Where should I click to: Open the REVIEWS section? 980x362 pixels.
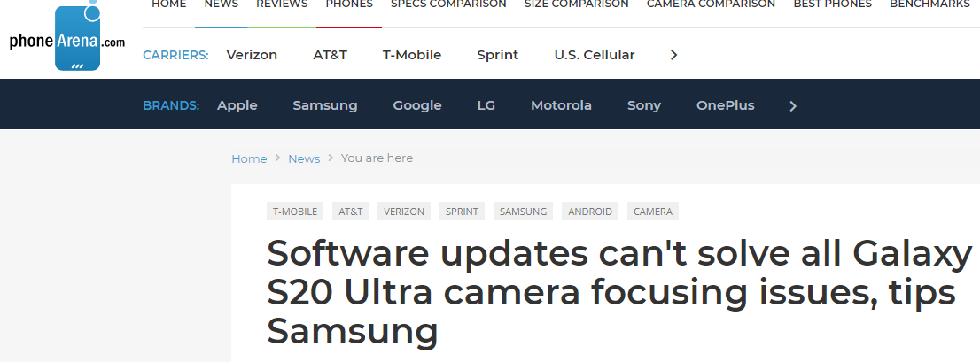coord(282,4)
